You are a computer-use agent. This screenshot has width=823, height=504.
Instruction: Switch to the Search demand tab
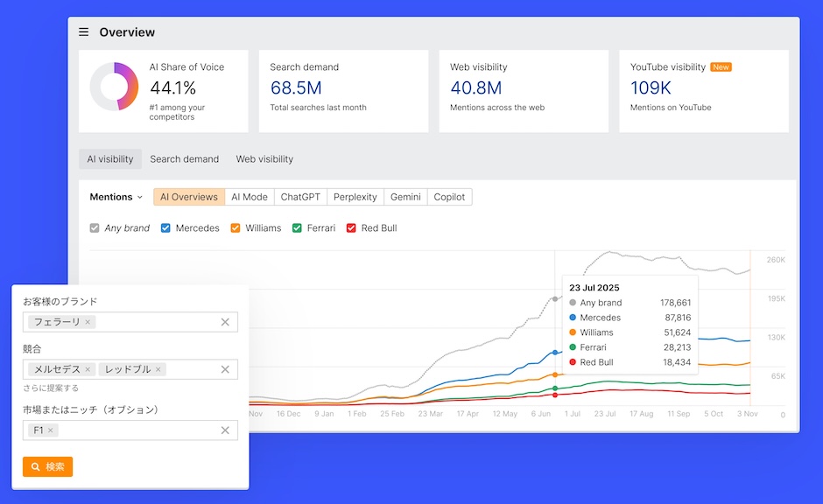coord(184,159)
